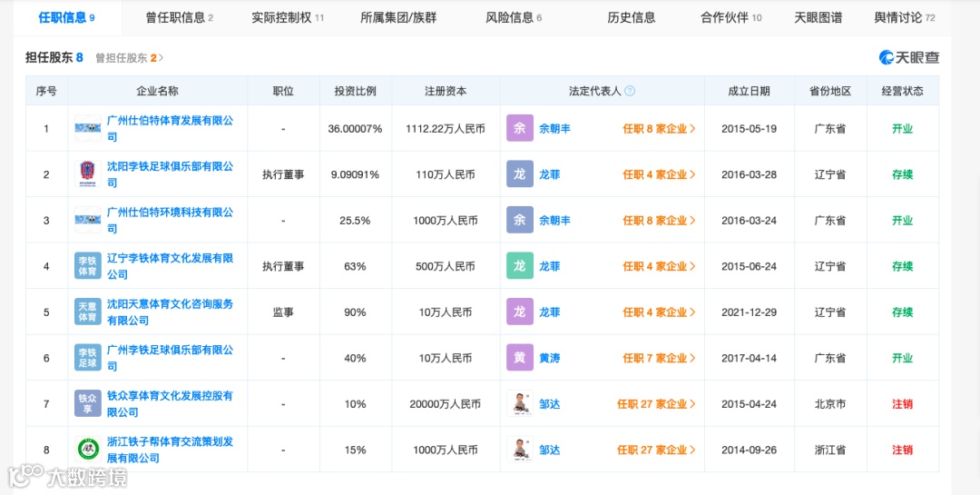The width and height of the screenshot is (980, 495).
Task: Select the 舆情讨论 tab
Action: click(x=904, y=17)
